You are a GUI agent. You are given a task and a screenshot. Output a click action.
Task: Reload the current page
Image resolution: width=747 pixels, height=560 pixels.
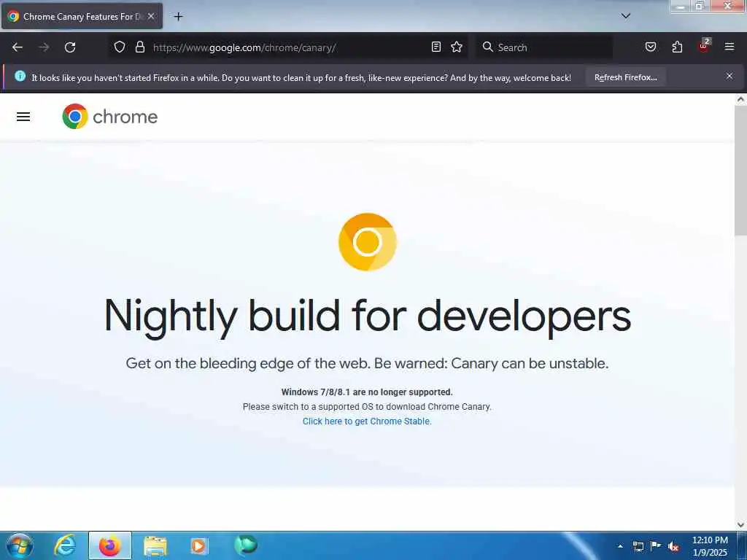(x=70, y=47)
